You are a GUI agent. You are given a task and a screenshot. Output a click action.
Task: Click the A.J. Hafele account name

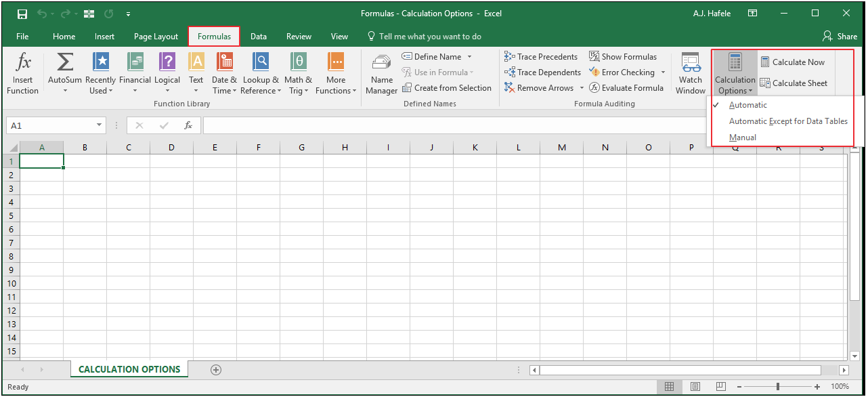[712, 14]
